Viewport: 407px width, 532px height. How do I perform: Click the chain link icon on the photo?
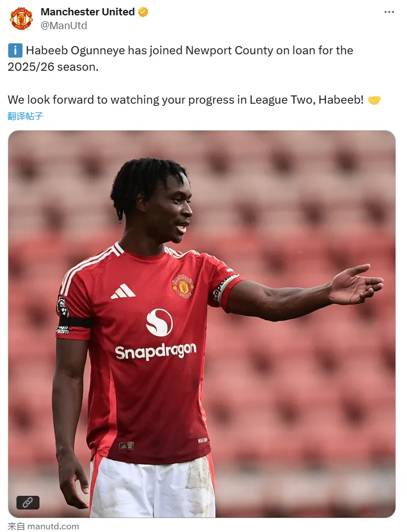[x=28, y=502]
